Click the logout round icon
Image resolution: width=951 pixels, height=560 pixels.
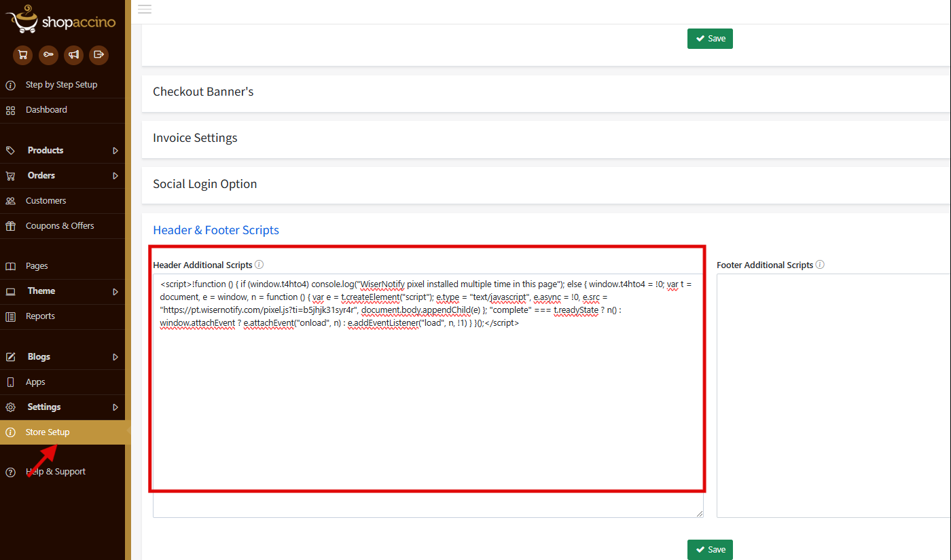coord(99,55)
